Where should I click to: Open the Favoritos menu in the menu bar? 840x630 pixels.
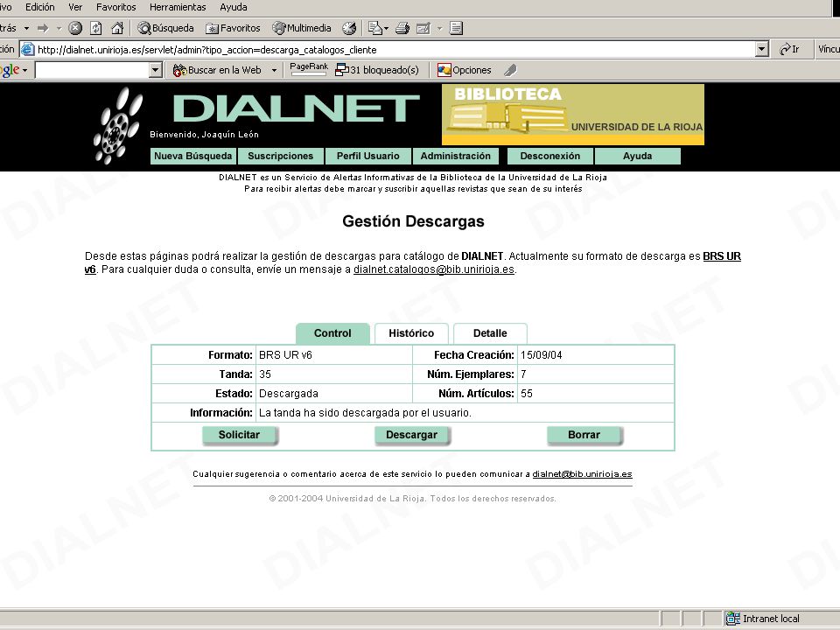pos(115,7)
